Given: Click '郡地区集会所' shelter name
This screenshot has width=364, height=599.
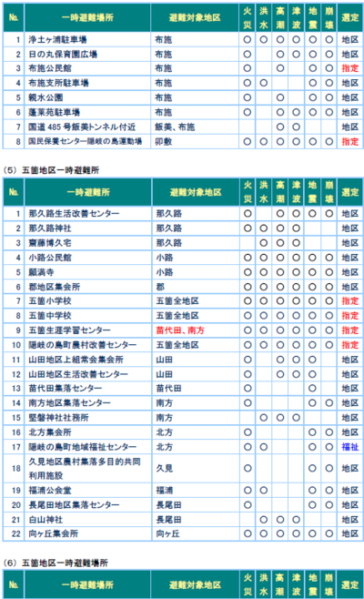Looking at the screenshot, I should [x=55, y=287].
